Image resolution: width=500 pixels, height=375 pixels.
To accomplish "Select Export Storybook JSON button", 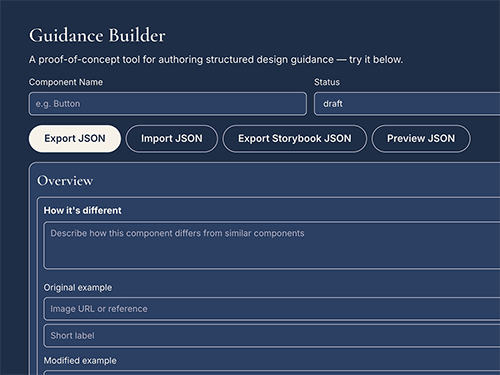I will point(295,139).
